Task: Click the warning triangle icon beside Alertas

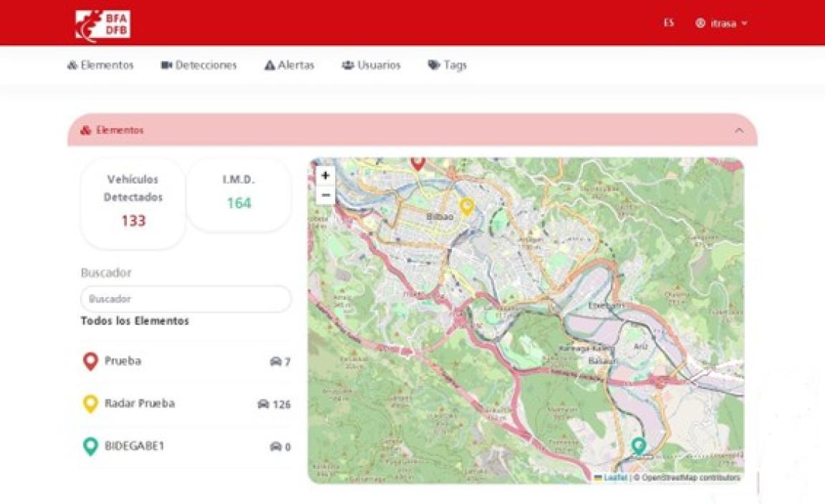Action: 269,65
